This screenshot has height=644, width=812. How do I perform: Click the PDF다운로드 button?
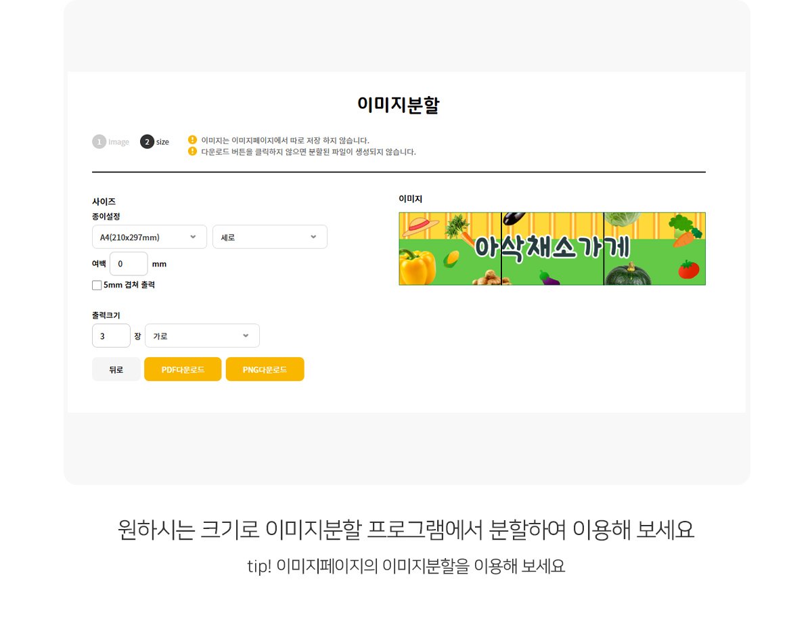coord(183,369)
